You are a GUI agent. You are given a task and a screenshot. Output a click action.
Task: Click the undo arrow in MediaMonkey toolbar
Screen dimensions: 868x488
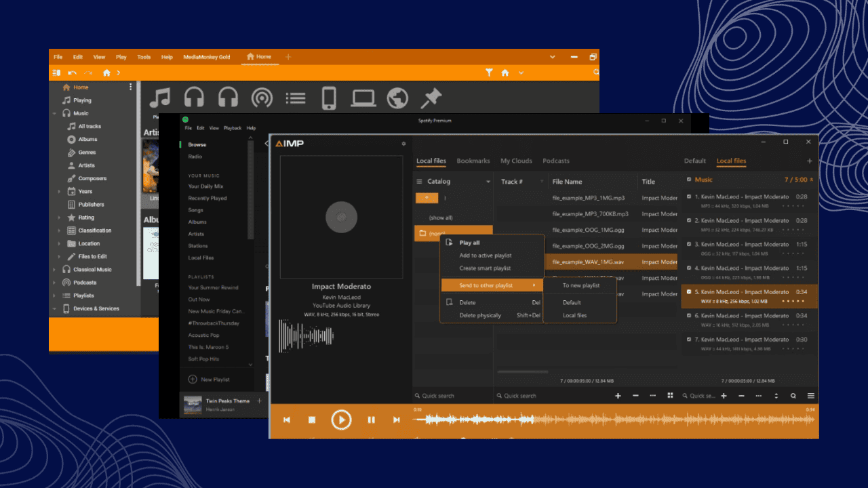(72, 73)
